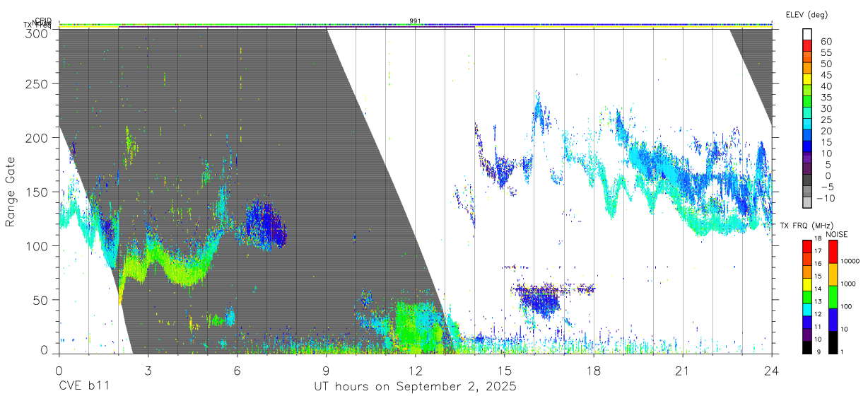Screen dimensions: 868x401
Task: Click the 1000 label on NOISE scale
Action: (x=848, y=284)
